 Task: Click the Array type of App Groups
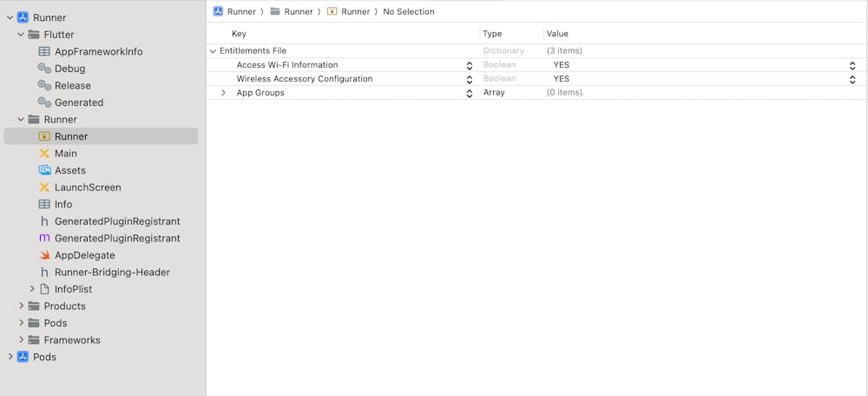[494, 93]
